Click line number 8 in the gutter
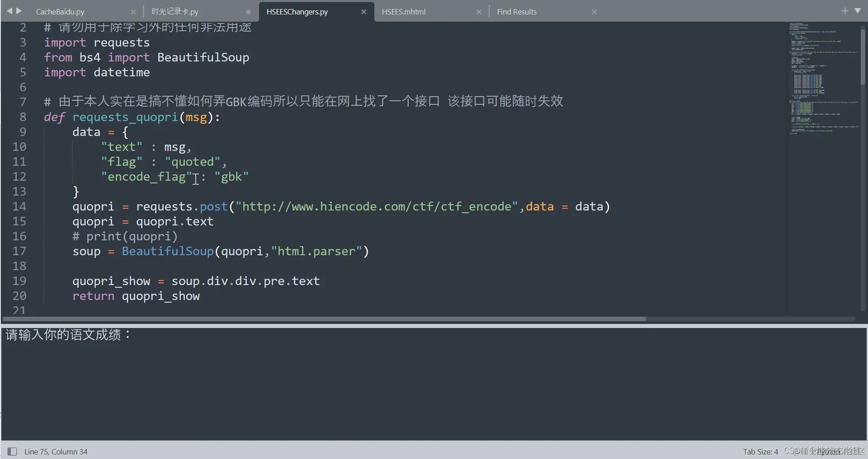This screenshot has width=868, height=459. [23, 117]
